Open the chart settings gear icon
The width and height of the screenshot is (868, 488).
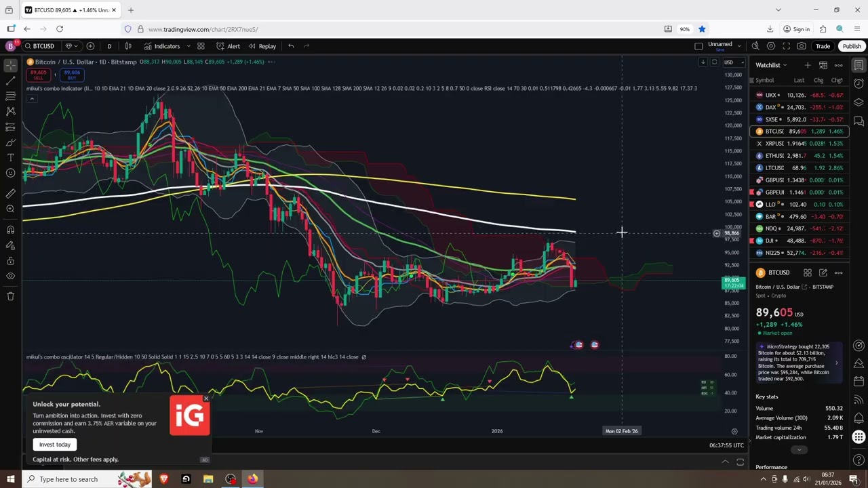click(x=771, y=46)
